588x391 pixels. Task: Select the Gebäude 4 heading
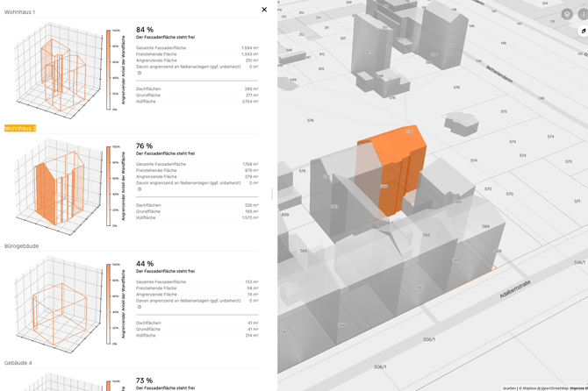18,363
